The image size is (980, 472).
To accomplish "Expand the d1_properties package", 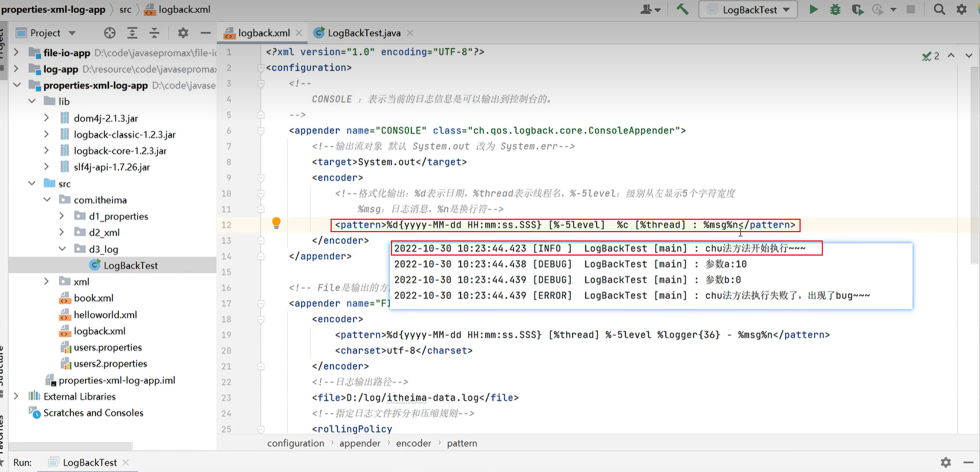I will pos(62,216).
